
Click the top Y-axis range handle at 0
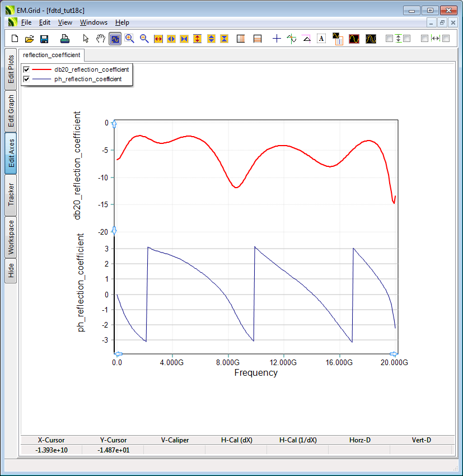pyautogui.click(x=114, y=123)
